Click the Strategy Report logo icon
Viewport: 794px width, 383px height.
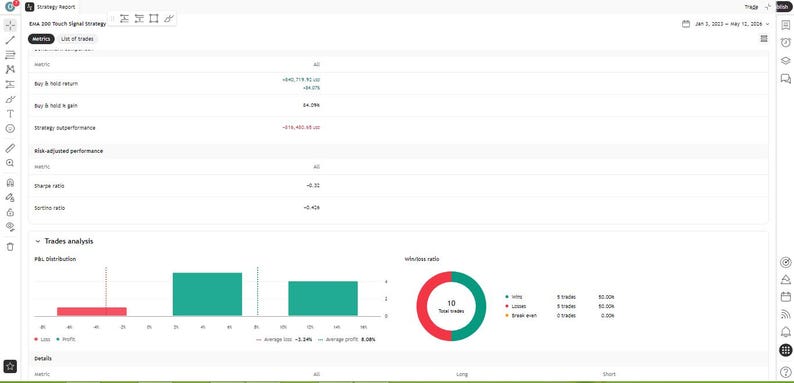(29, 7)
